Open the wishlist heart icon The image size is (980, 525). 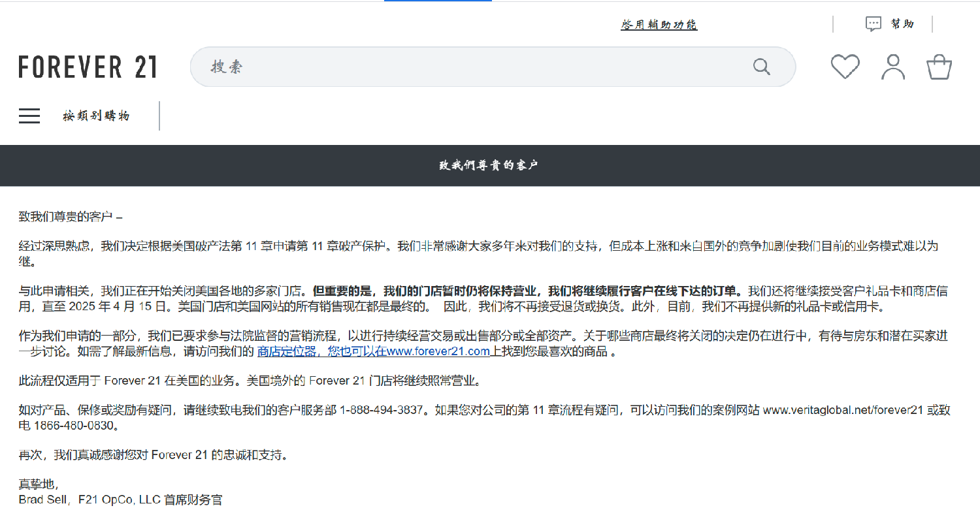click(x=845, y=67)
